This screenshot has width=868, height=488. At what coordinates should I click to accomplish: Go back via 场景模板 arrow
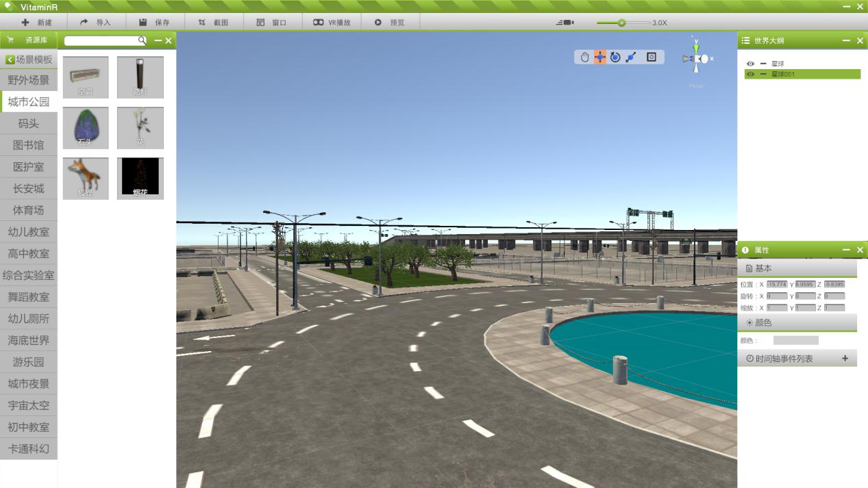click(x=10, y=60)
